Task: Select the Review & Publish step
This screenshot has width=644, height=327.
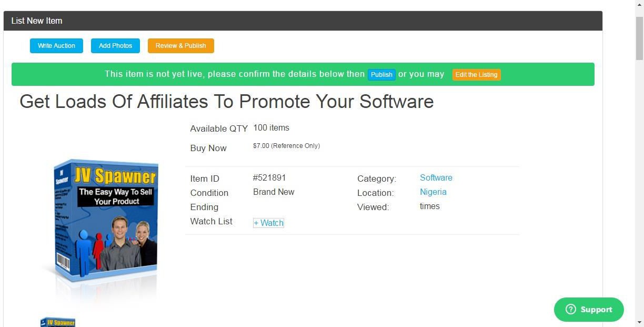Action: [180, 46]
